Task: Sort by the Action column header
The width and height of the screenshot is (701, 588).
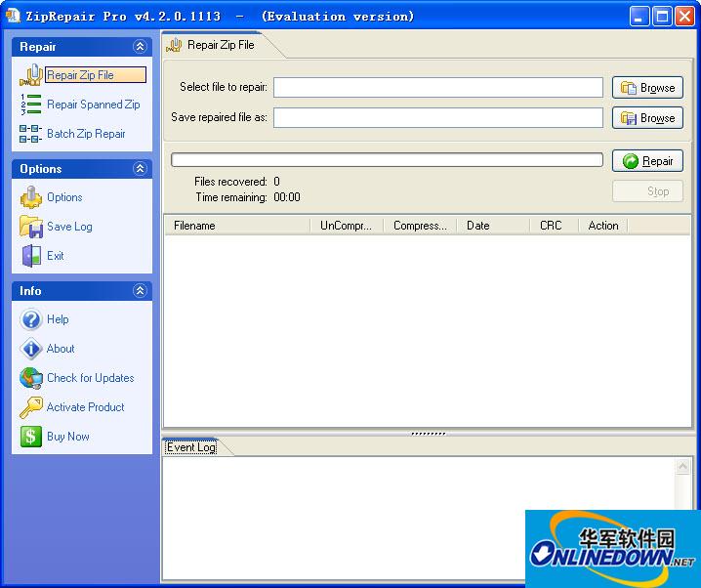Action: (x=603, y=226)
